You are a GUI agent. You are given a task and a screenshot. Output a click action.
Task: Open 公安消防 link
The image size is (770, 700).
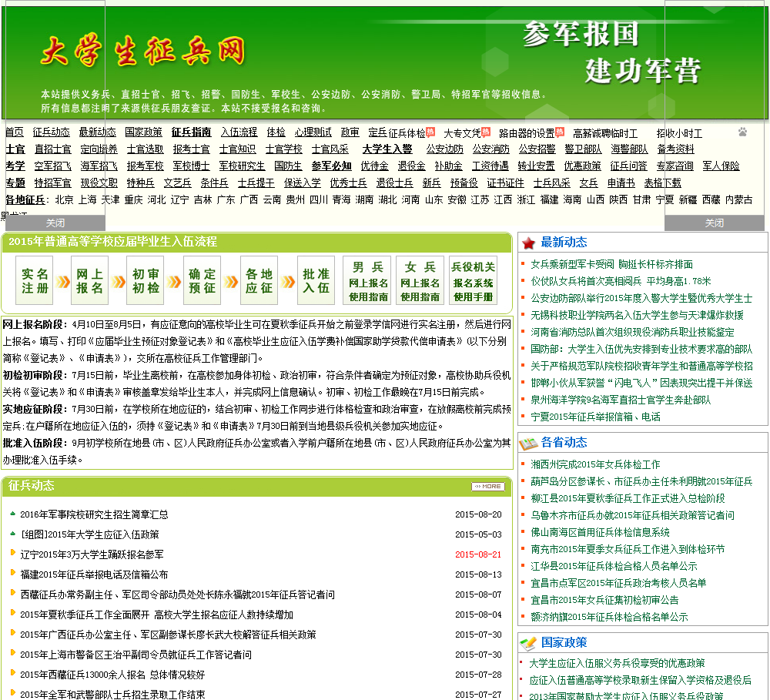pyautogui.click(x=490, y=149)
